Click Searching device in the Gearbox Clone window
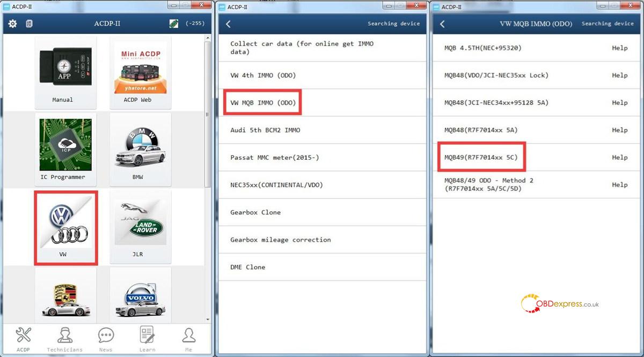 (393, 24)
